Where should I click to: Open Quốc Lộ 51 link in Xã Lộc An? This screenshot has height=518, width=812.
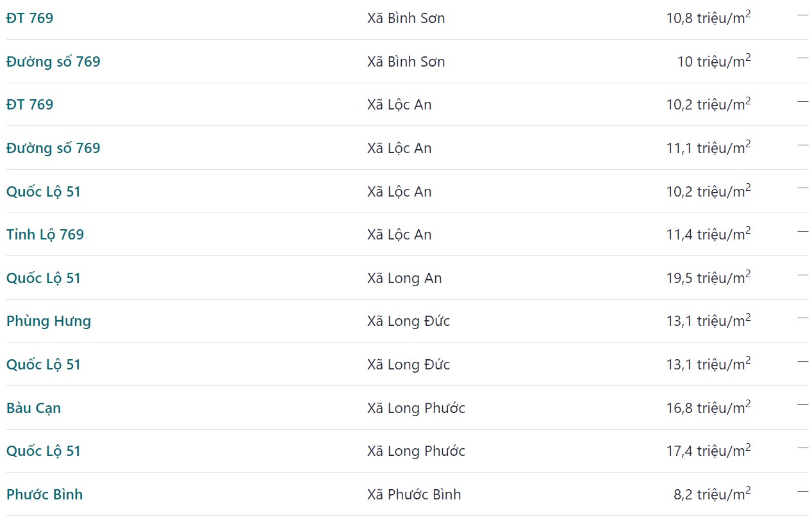tap(44, 191)
